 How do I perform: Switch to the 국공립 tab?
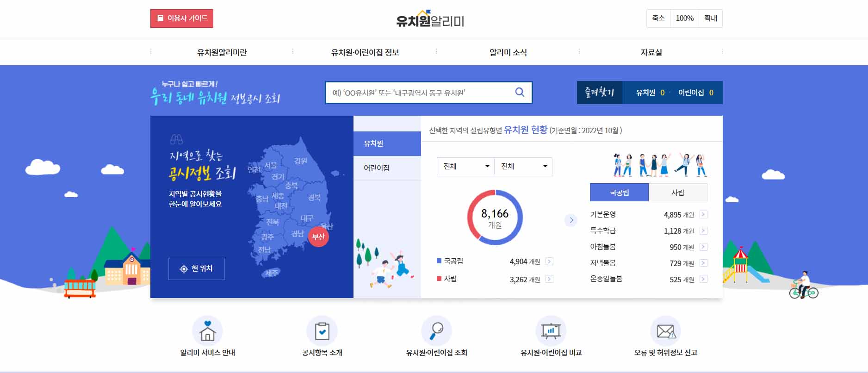(619, 193)
